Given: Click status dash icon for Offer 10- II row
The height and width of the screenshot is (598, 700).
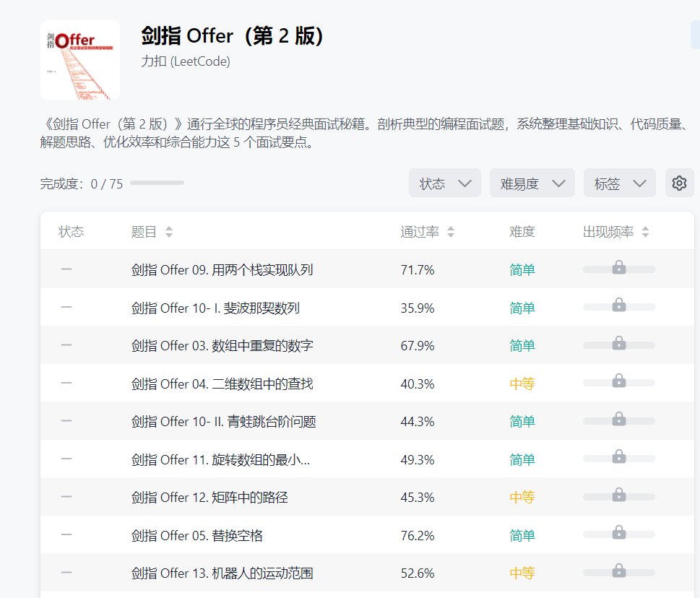Looking at the screenshot, I should click(x=66, y=421).
